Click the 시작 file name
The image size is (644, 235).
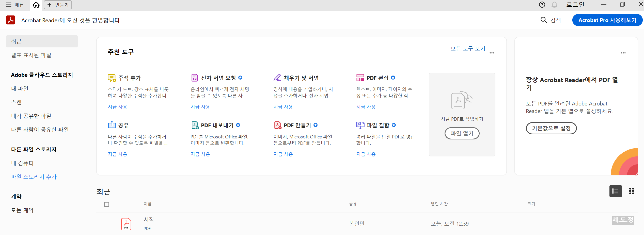pos(149,220)
